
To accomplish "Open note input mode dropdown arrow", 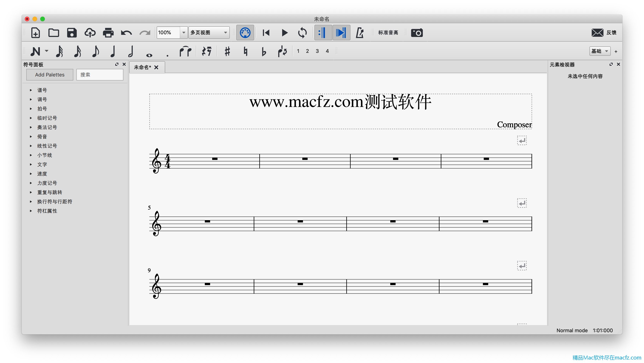I will [x=46, y=51].
